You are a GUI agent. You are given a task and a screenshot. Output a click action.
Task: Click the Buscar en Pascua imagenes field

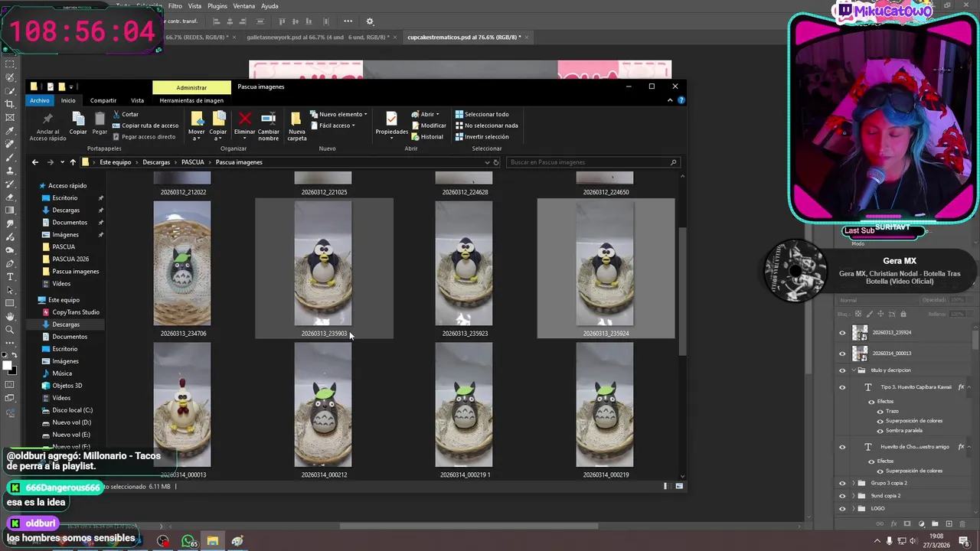coord(593,162)
